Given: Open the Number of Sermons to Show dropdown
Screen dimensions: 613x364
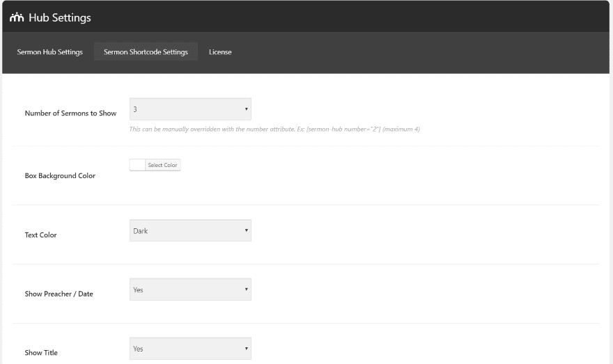Looking at the screenshot, I should pyautogui.click(x=189, y=109).
